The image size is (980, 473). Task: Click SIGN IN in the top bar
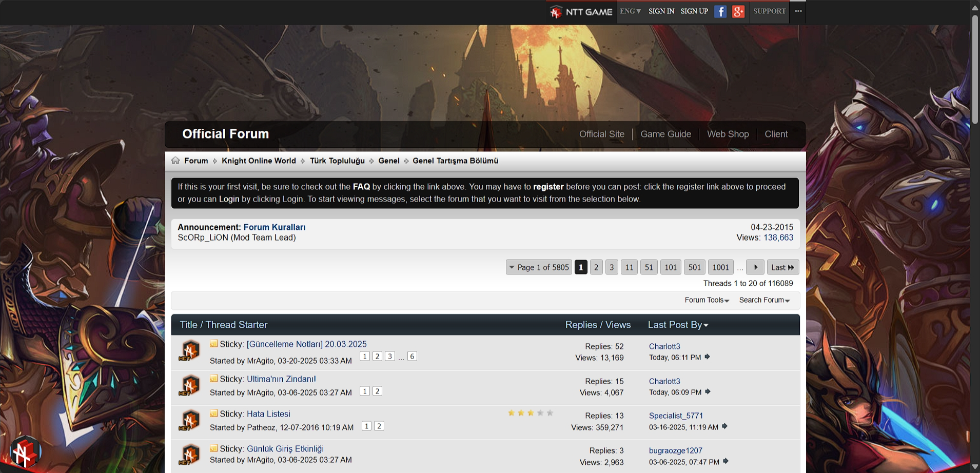point(661,11)
